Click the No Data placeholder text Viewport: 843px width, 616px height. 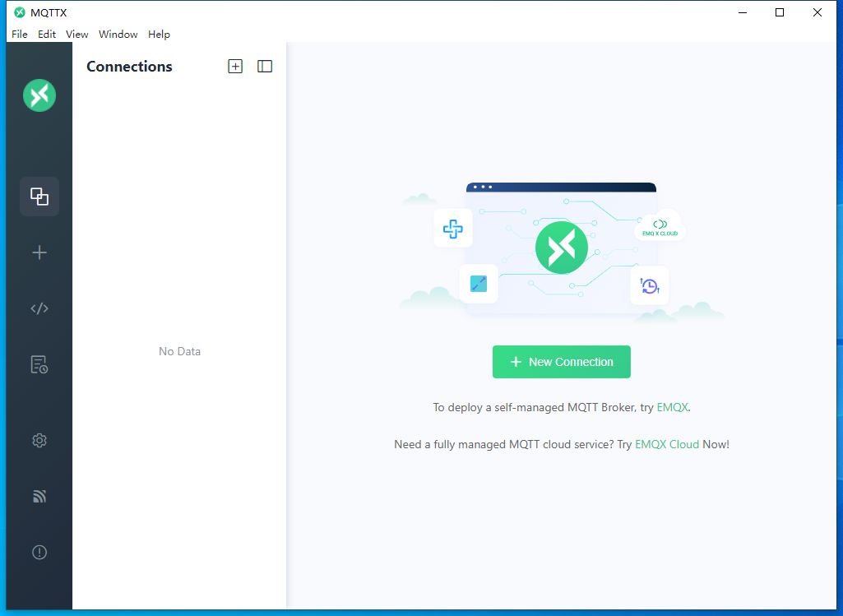[178, 351]
